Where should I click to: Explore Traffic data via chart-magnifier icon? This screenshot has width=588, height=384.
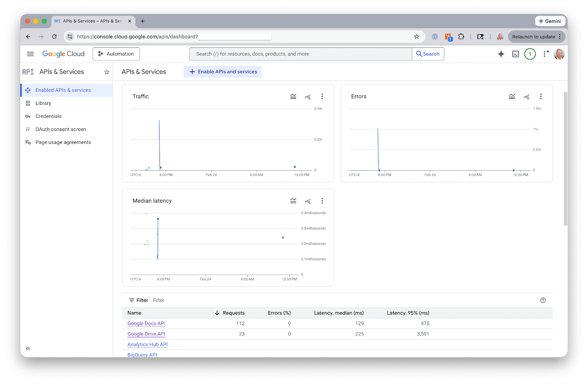click(x=308, y=96)
